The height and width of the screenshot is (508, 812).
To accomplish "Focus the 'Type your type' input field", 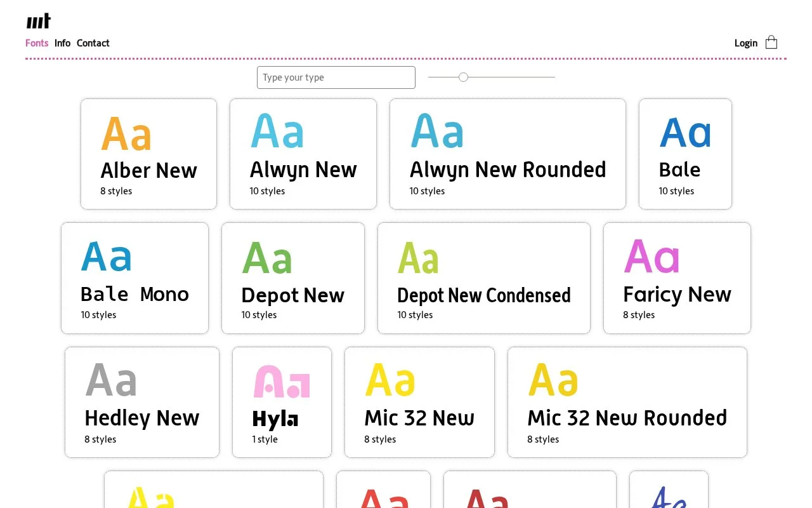I will (x=336, y=77).
